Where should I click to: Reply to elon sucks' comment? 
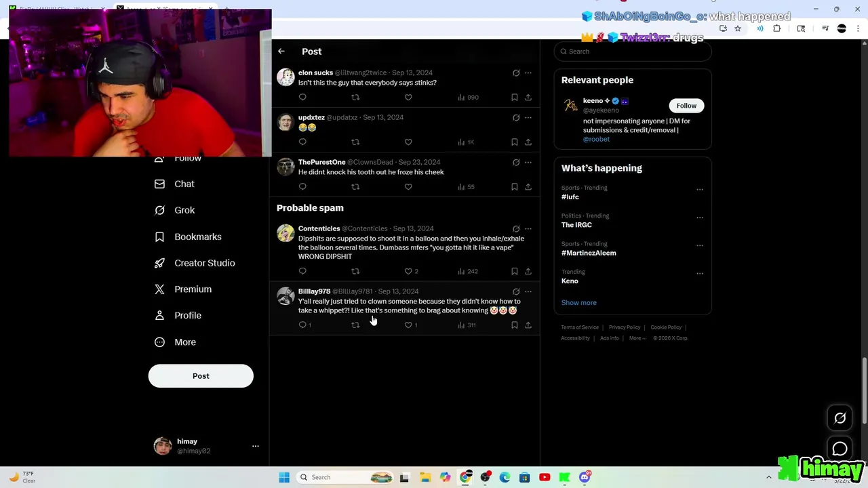(x=302, y=98)
